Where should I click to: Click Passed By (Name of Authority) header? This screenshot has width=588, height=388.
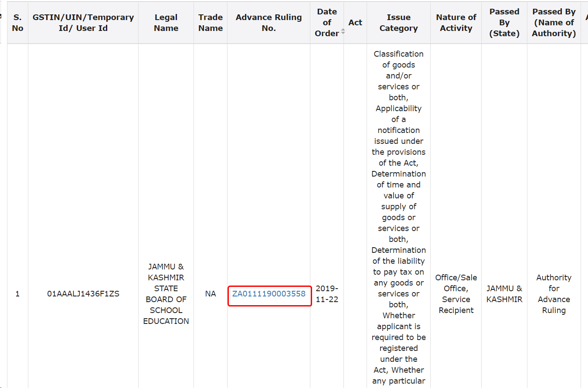554,23
